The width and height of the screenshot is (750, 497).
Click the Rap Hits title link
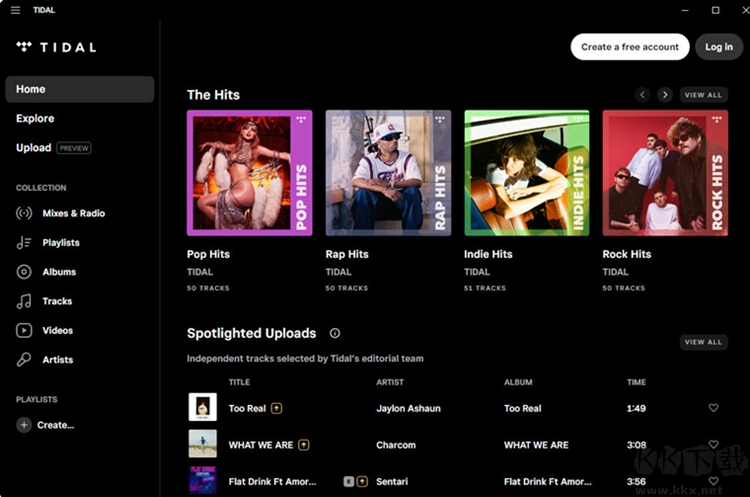347,254
